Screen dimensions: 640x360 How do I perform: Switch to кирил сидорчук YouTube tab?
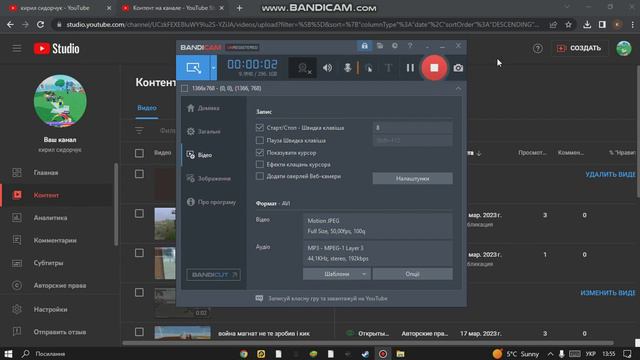[60, 8]
